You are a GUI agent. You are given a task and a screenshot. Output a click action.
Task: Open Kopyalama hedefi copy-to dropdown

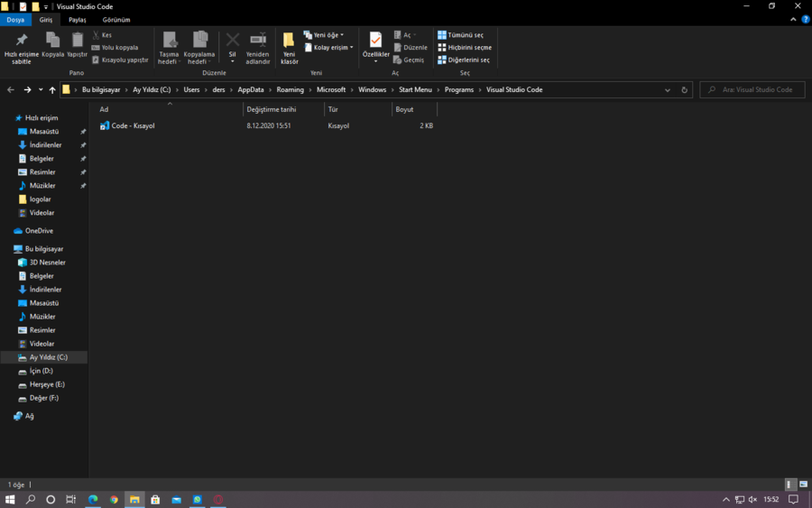pos(199,48)
